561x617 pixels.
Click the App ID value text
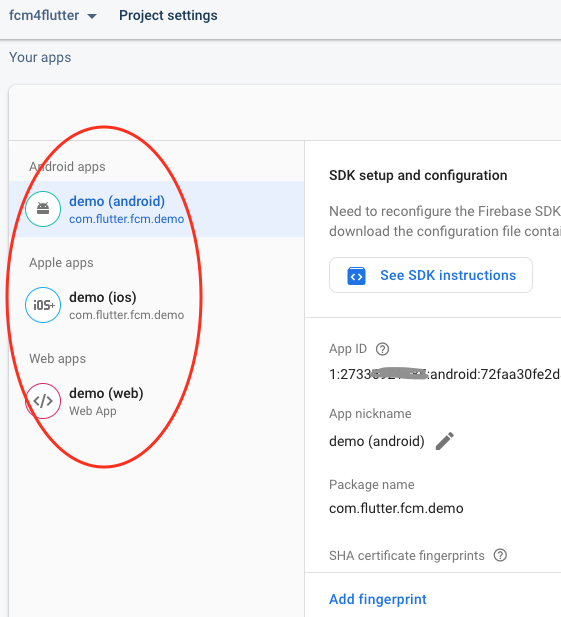(x=445, y=374)
